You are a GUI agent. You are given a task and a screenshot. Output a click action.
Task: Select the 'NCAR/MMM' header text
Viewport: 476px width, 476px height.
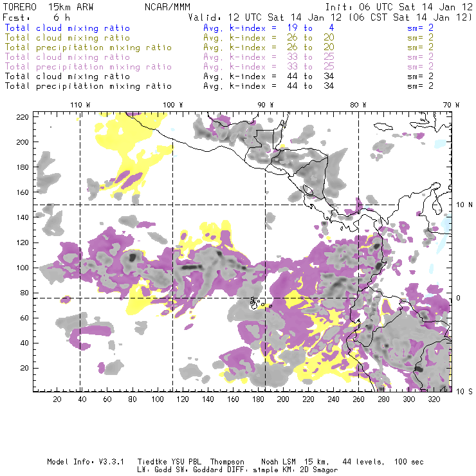[x=167, y=7]
